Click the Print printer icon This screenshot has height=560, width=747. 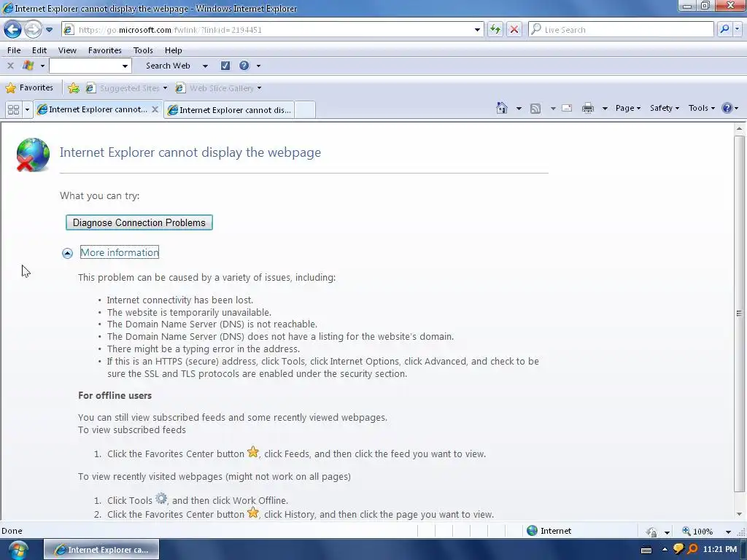click(x=588, y=109)
